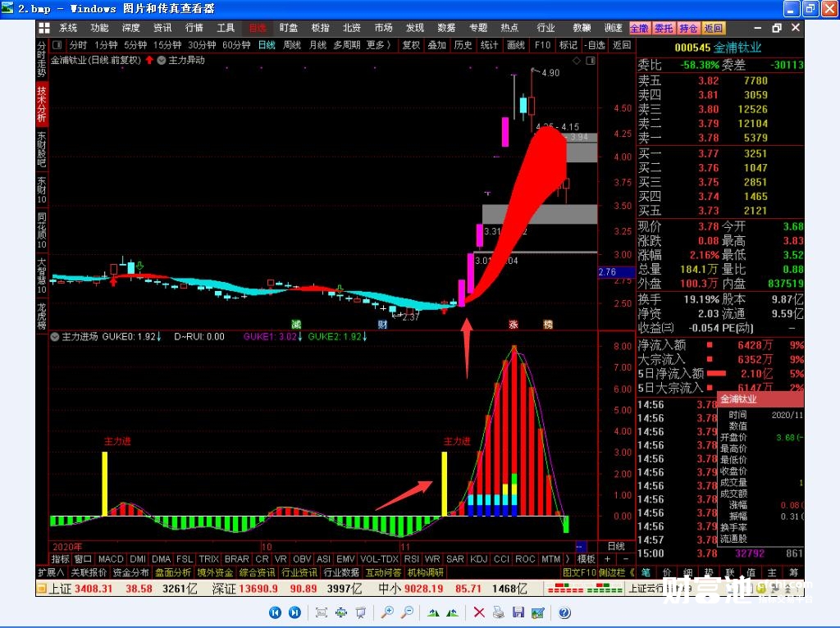Open 主力进场 indicator dropdown
This screenshot has width=840, height=628.
coord(55,337)
